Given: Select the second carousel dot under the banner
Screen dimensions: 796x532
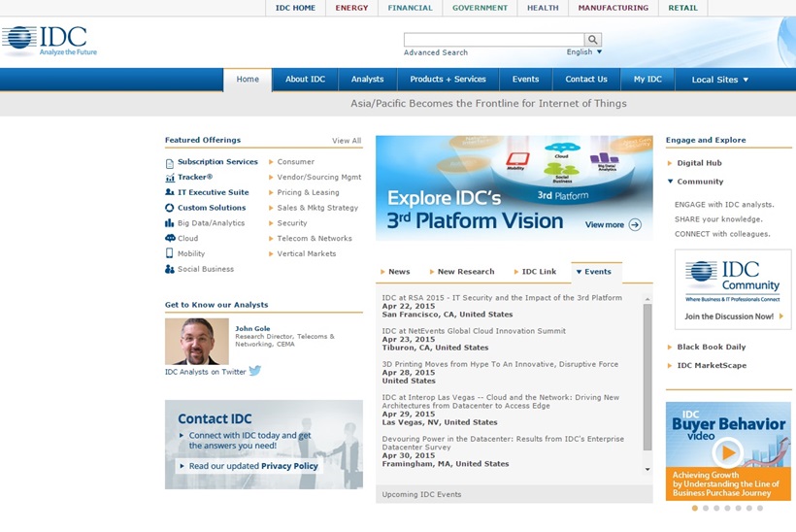Looking at the screenshot, I should [x=706, y=508].
